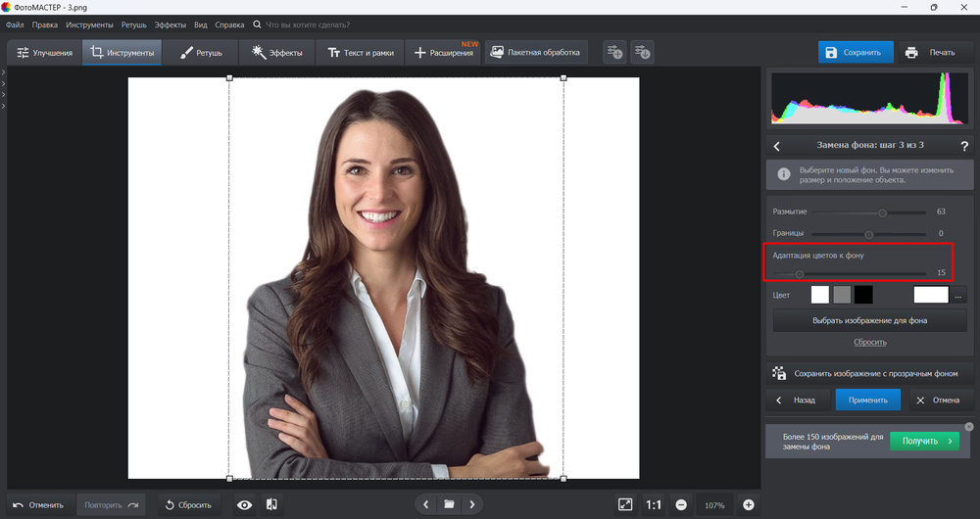The image size is (980, 519).
Task: Click the Сбросить link under background options
Action: pos(869,342)
